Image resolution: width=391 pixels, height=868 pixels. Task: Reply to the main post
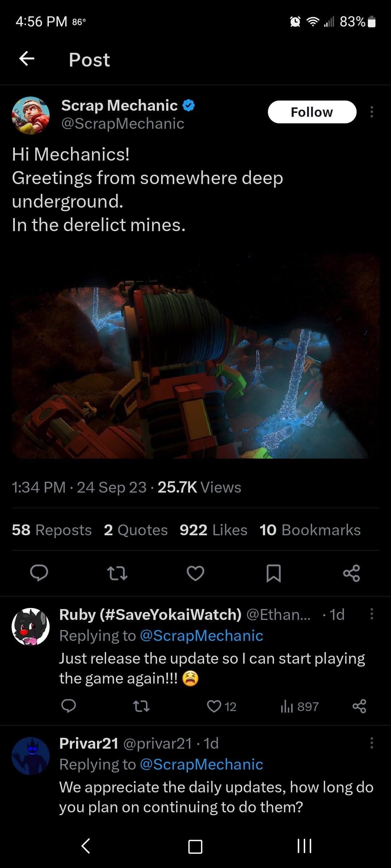(39, 573)
